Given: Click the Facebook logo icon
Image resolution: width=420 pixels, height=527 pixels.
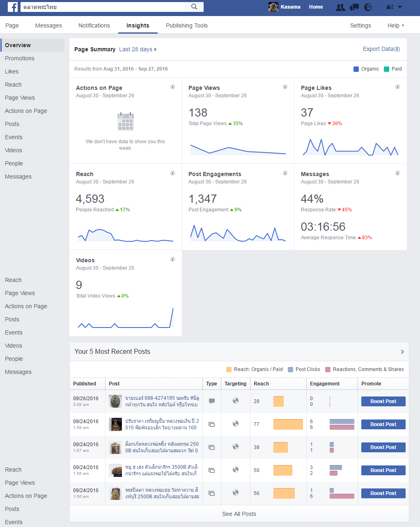Looking at the screenshot, I should pyautogui.click(x=13, y=7).
